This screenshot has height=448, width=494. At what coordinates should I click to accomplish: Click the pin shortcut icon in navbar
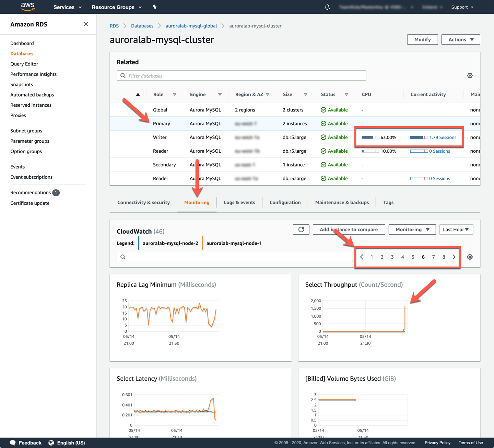coord(154,7)
